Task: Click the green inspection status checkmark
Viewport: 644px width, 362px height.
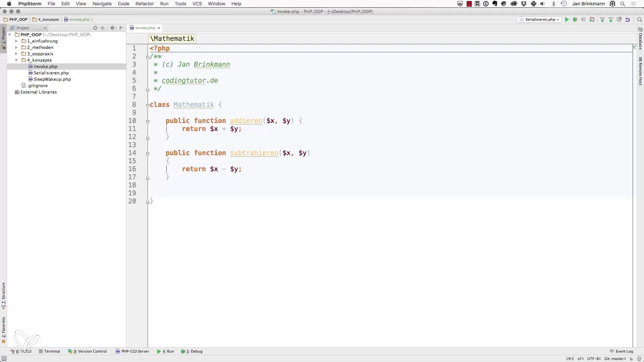Action: (x=634, y=47)
